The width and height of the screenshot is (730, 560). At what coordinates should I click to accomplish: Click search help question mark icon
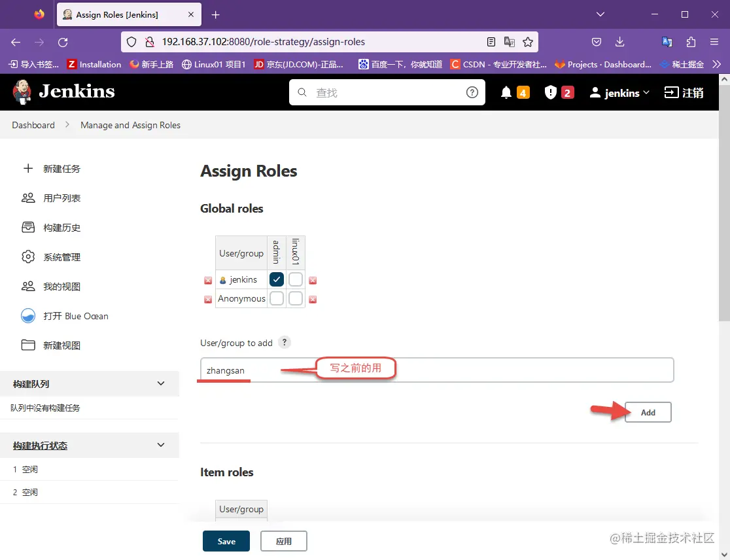[472, 92]
